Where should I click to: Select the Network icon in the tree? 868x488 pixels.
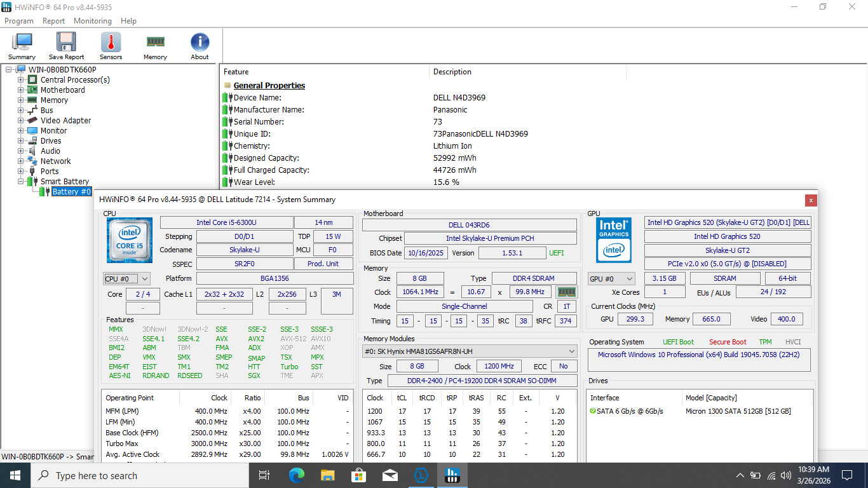coord(32,161)
